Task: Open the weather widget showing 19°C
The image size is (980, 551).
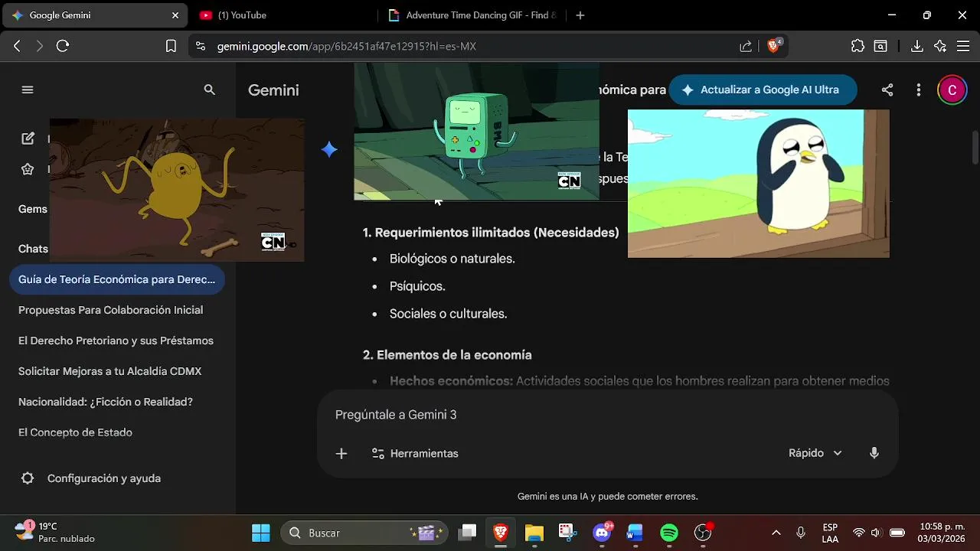Action: pos(55,533)
